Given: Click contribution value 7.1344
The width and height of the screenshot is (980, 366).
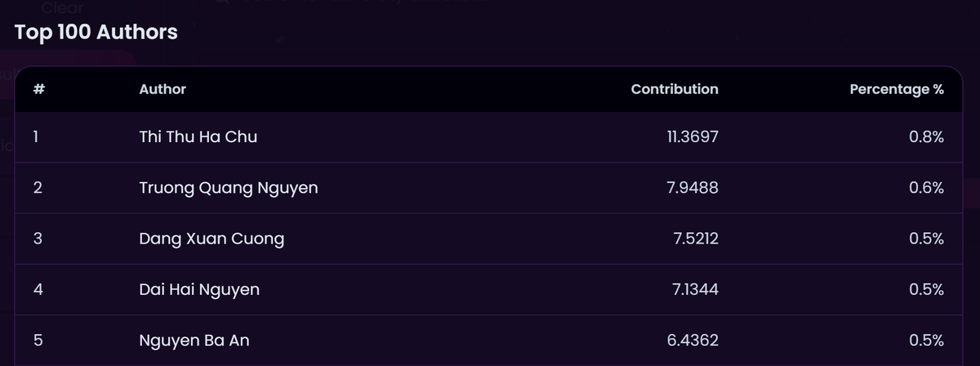Looking at the screenshot, I should click(694, 289).
